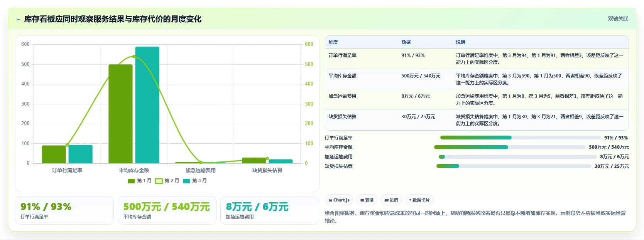Click the 数据 column header
The image size is (644, 240).
point(406,42)
